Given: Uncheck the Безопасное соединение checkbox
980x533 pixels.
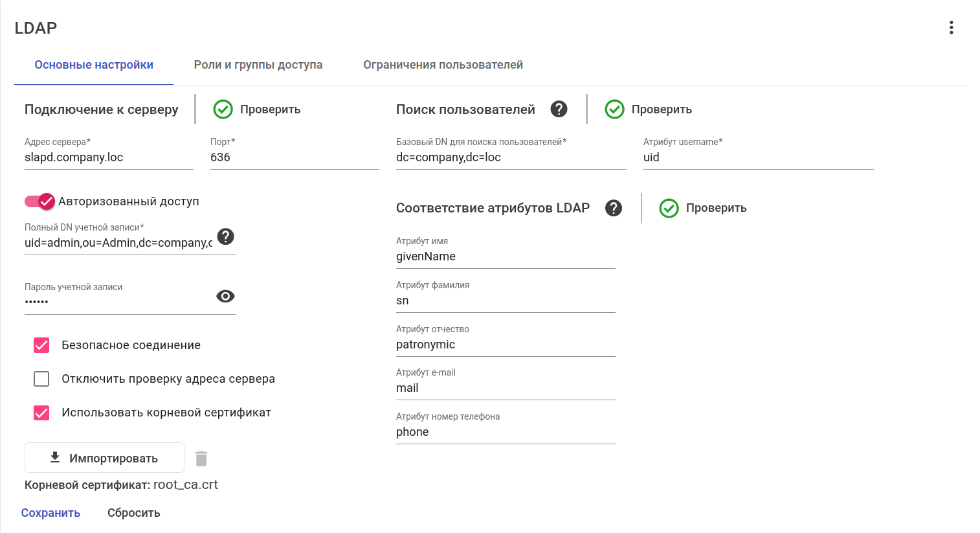Looking at the screenshot, I should click(41, 345).
